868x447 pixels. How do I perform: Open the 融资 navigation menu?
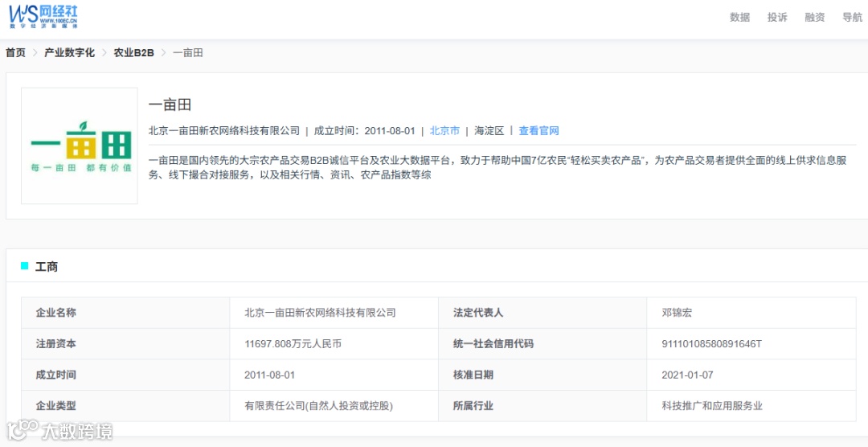[x=815, y=17]
